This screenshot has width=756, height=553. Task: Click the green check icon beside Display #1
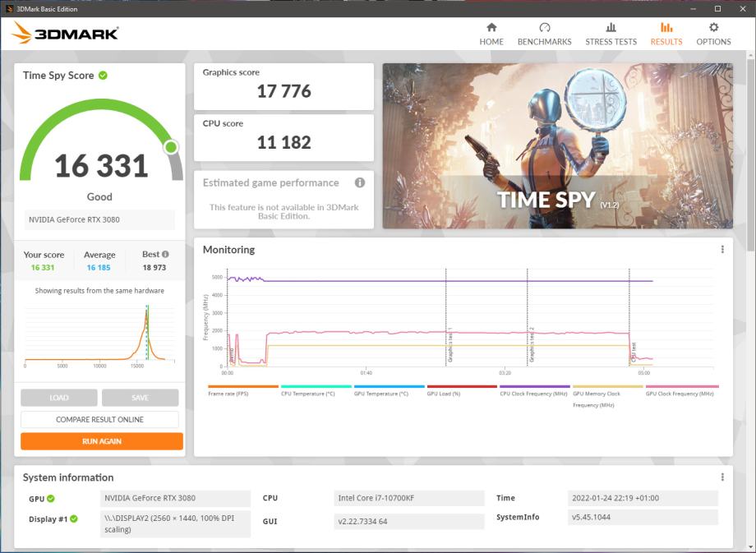74,518
